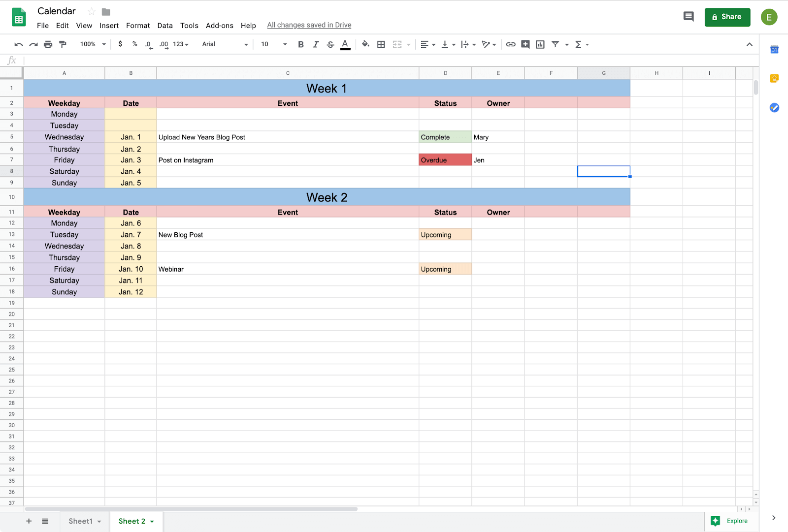Screen dimensions: 788x532
Task: Format as currency with the dollar icon
Action: pos(120,44)
